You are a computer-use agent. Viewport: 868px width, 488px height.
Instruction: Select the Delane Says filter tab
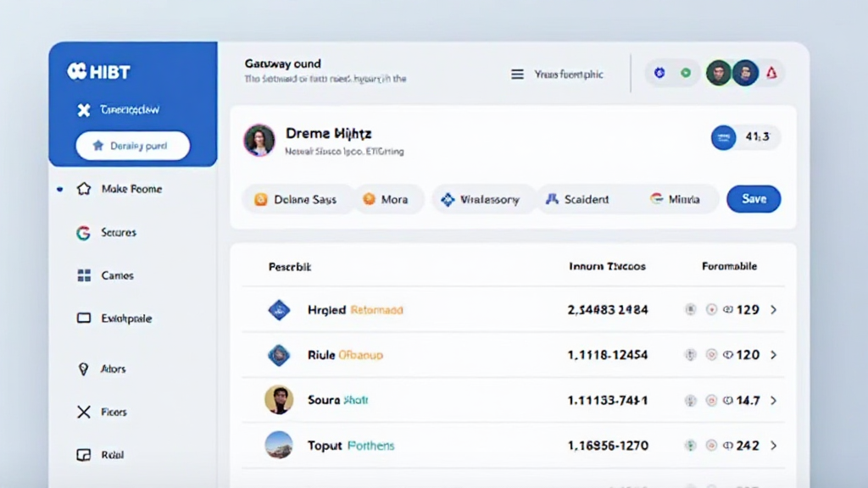point(296,200)
